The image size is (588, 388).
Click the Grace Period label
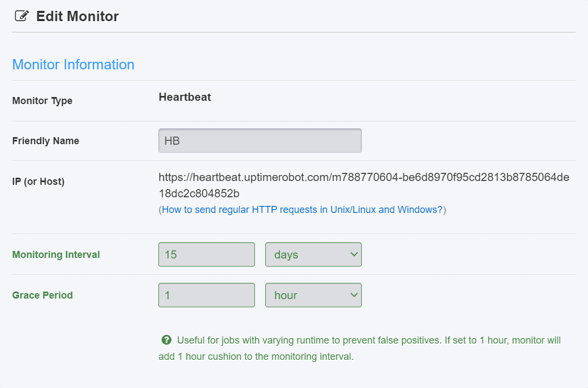pyautogui.click(x=42, y=295)
